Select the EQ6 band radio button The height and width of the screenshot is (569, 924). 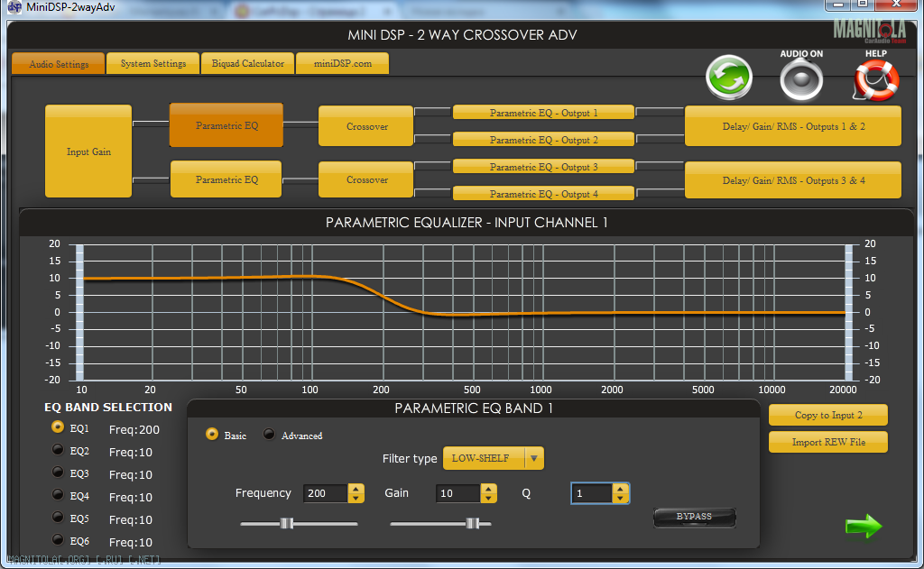click(x=57, y=539)
